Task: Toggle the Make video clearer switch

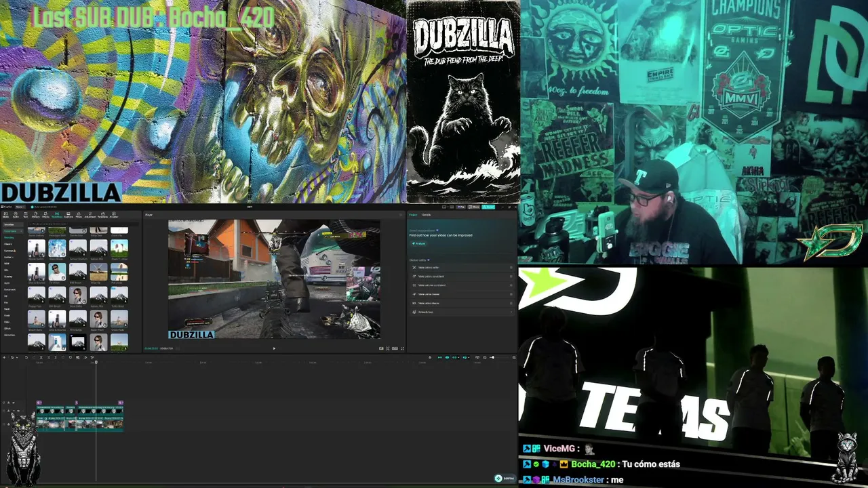Action: point(511,303)
